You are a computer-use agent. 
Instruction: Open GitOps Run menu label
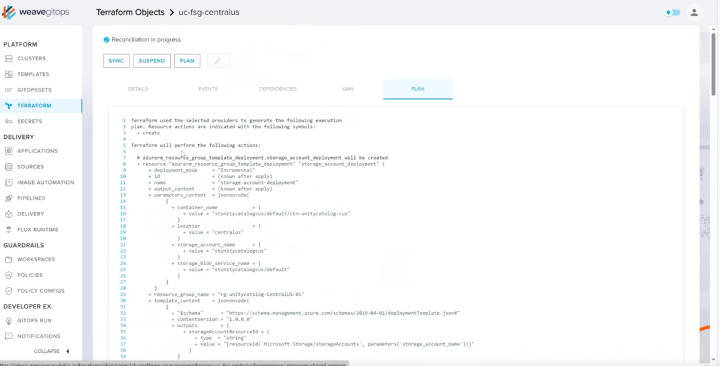[34, 321]
